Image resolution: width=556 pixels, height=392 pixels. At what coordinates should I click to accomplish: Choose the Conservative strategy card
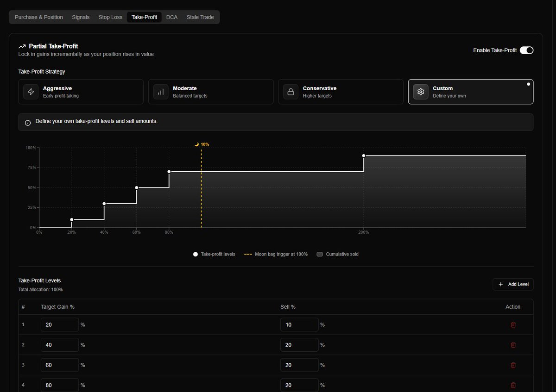(341, 92)
